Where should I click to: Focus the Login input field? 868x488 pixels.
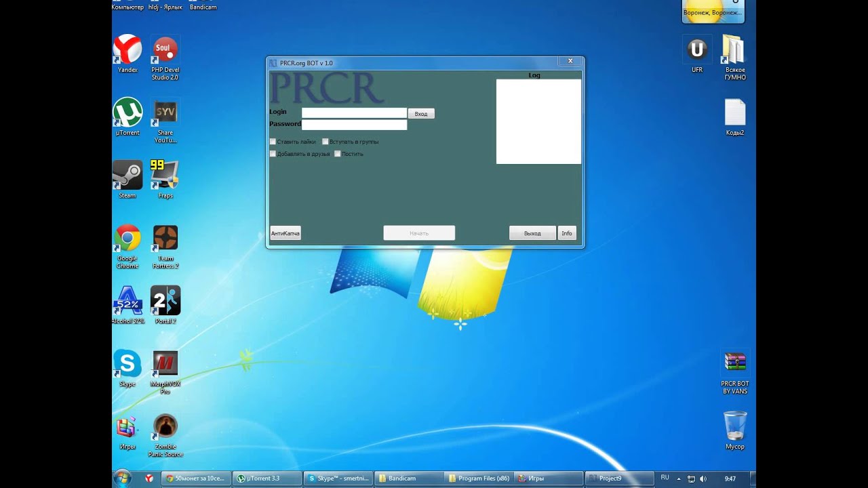[x=355, y=113]
